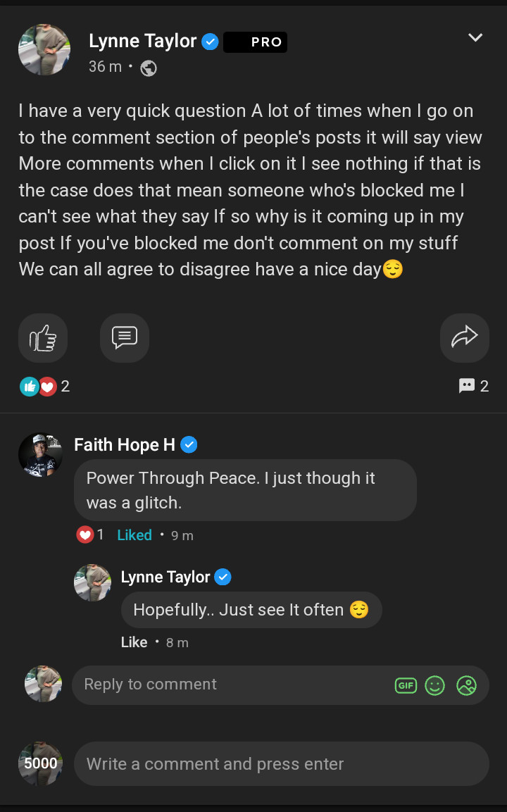Open Lynne Taylor's profile from post header
The image size is (507, 812).
pyautogui.click(x=143, y=42)
